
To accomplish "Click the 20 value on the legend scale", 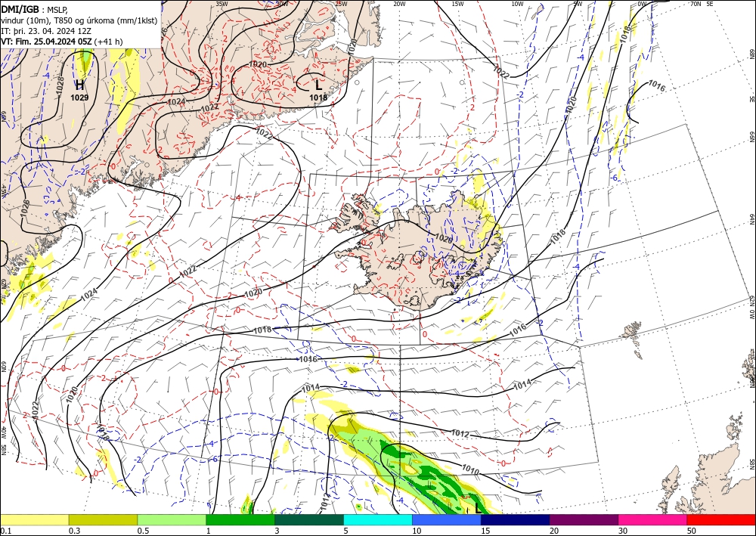I will tap(554, 531).
